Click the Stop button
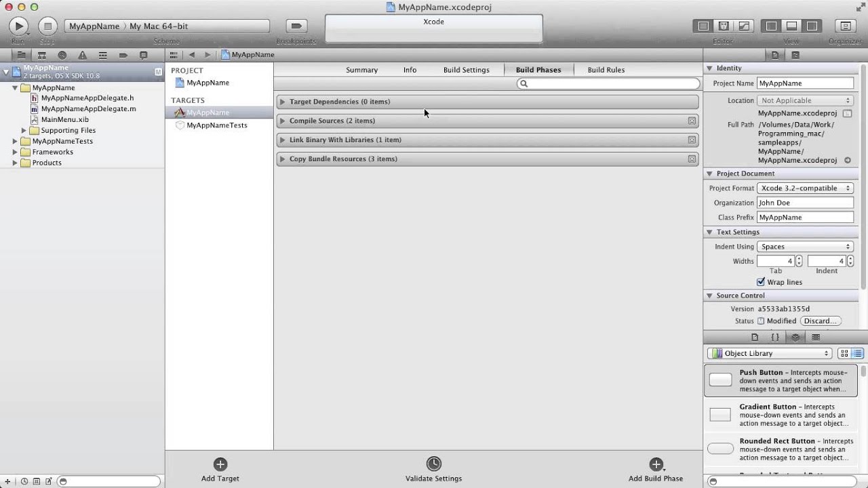 tap(47, 26)
